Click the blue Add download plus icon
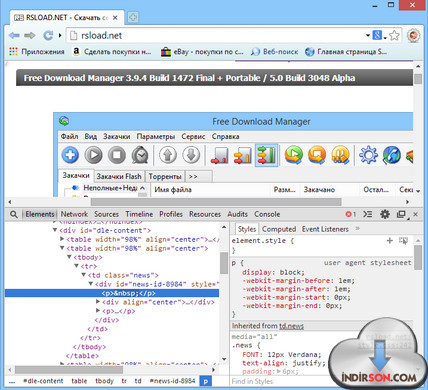 pos(70,155)
